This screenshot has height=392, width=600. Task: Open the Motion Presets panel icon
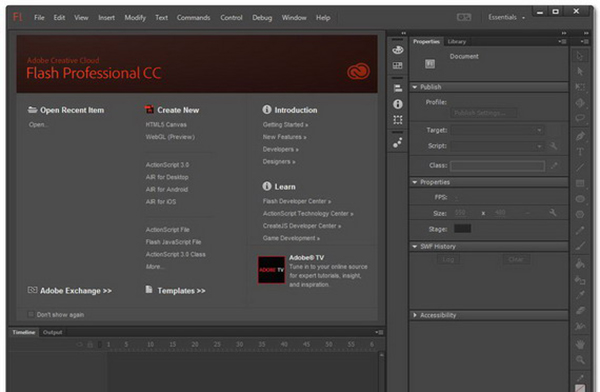point(398,143)
